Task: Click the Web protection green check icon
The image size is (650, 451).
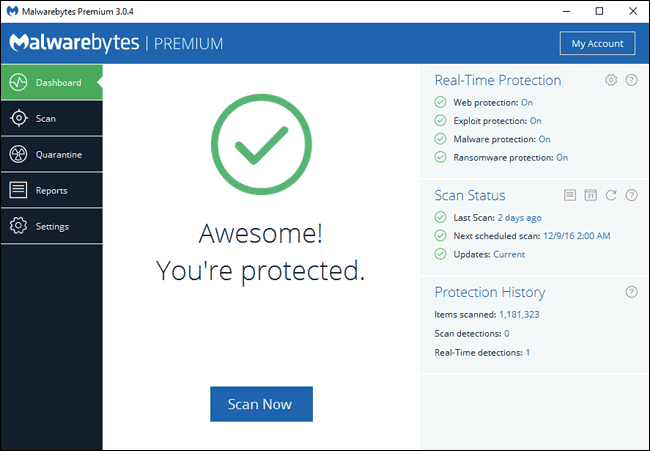Action: pyautogui.click(x=440, y=102)
